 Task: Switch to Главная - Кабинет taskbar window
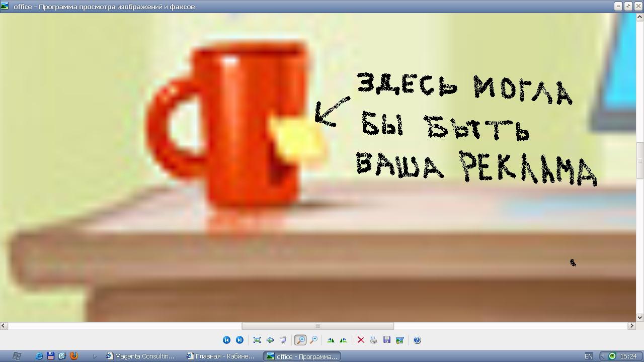[220, 356]
